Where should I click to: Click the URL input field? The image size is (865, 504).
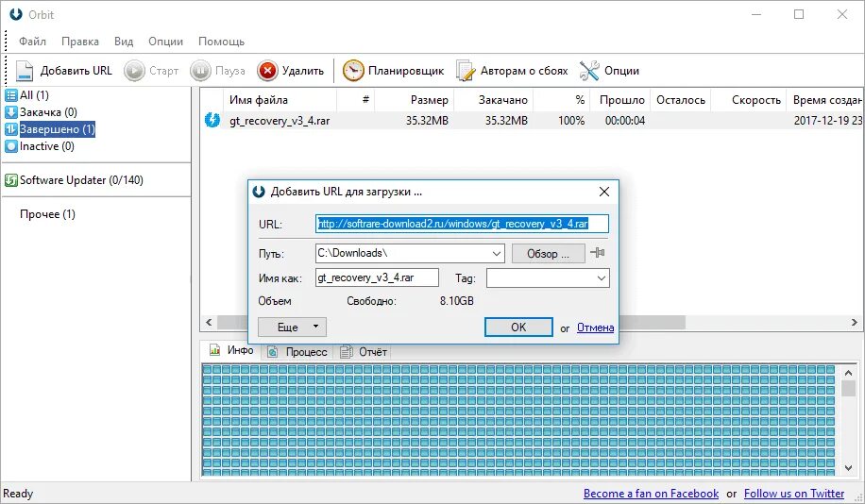(x=463, y=224)
